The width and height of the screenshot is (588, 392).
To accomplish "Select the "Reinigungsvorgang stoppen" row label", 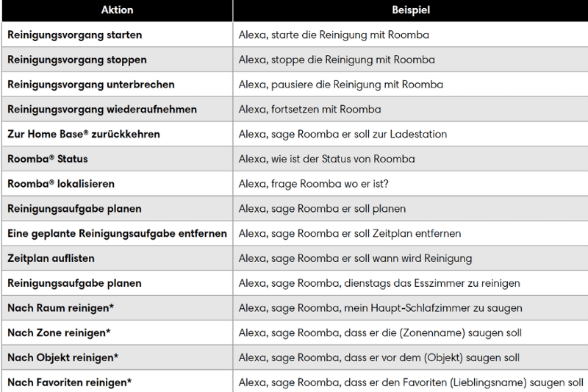I will pyautogui.click(x=77, y=60).
